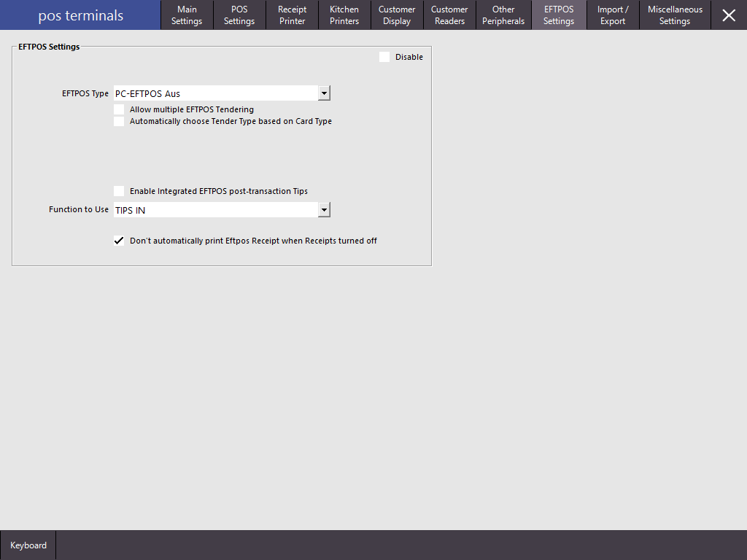Enable Allow multiple EFTPOS Tendering

coord(119,109)
